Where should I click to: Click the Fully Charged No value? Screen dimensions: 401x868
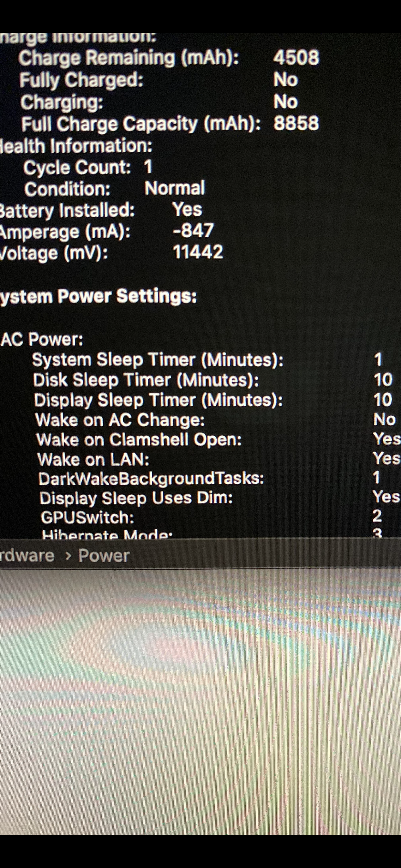click(x=285, y=80)
